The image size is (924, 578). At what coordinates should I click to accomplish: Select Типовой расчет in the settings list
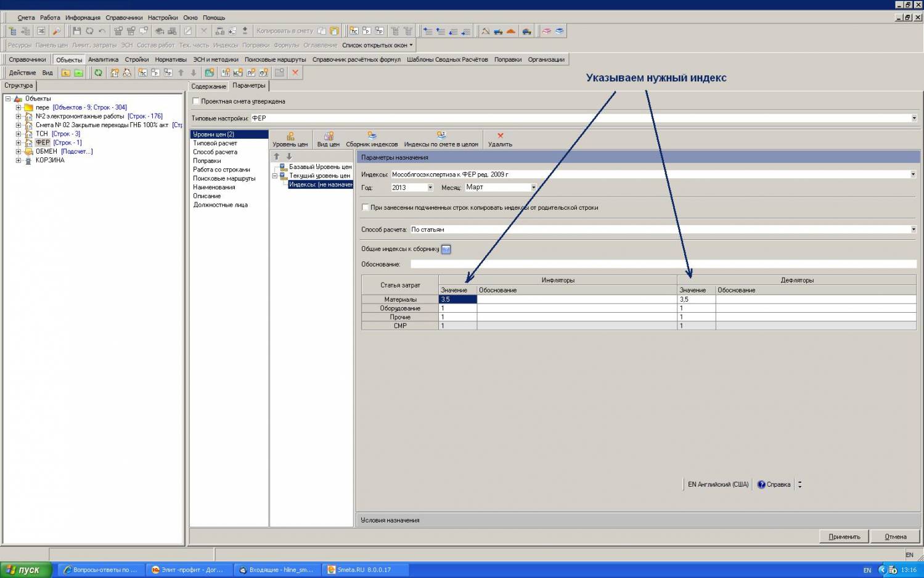215,143
